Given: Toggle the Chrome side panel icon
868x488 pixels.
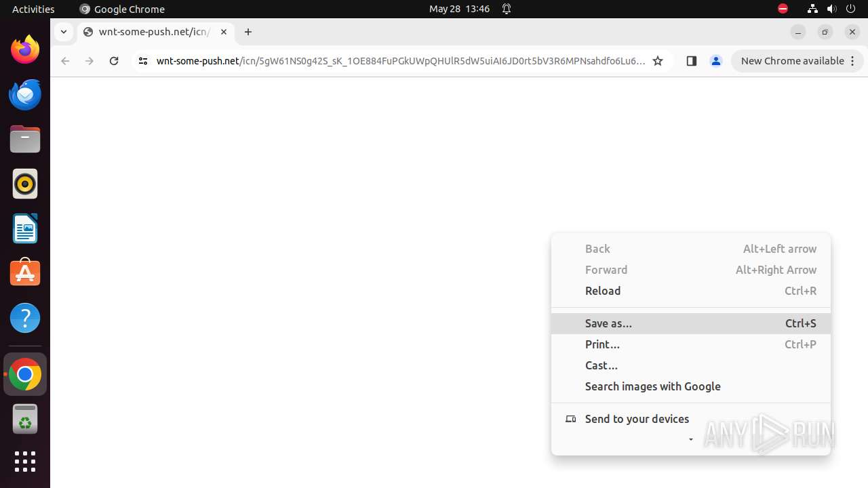Looking at the screenshot, I should click(692, 61).
